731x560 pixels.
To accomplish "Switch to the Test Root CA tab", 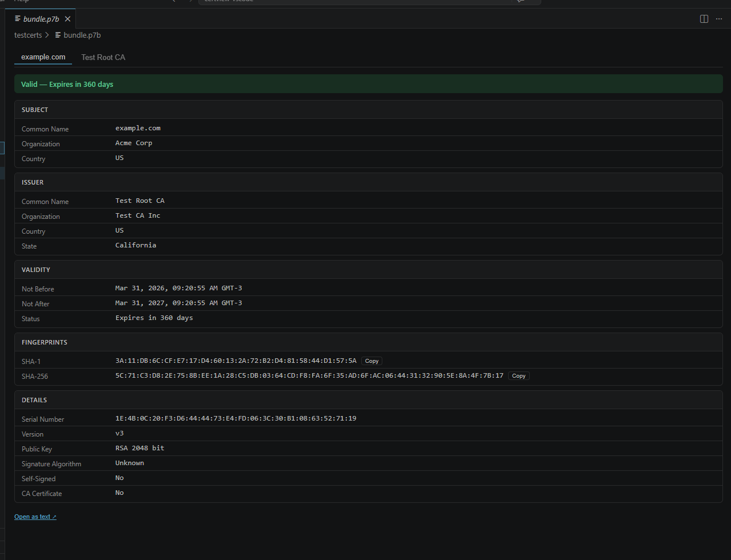I will 103,57.
